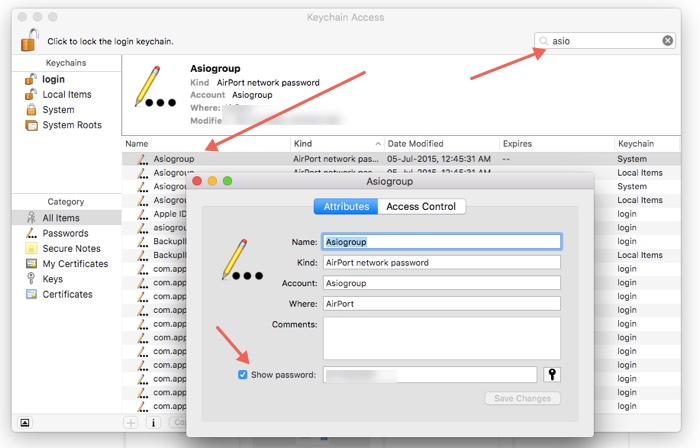Sort by Keychain column header
Viewport: 700px width, 448px height.
647,144
